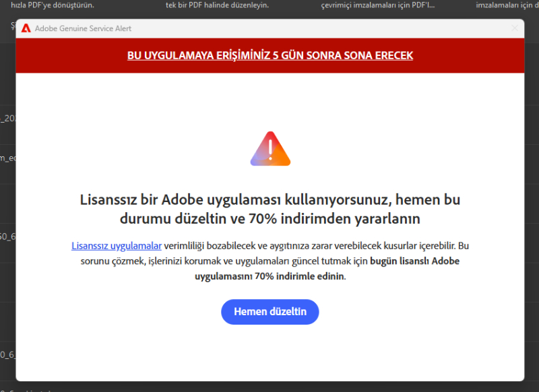This screenshot has width=539, height=392.
Task: Open the Lisanssız uygulamalar link
Action: point(117,246)
